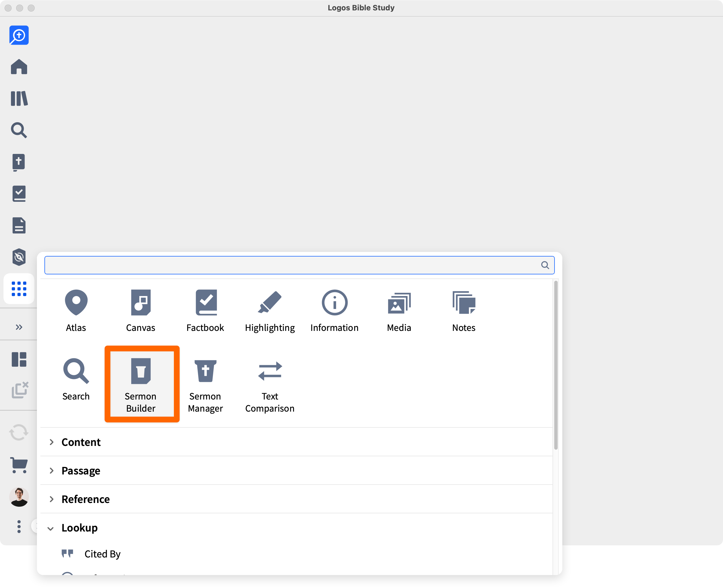Expand the Content section
The height and width of the screenshot is (588, 723).
pos(81,442)
